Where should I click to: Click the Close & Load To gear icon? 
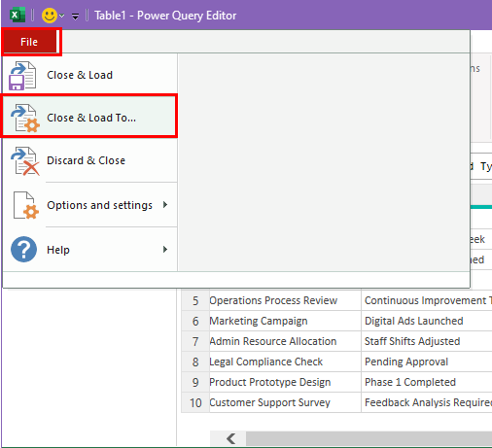click(25, 119)
